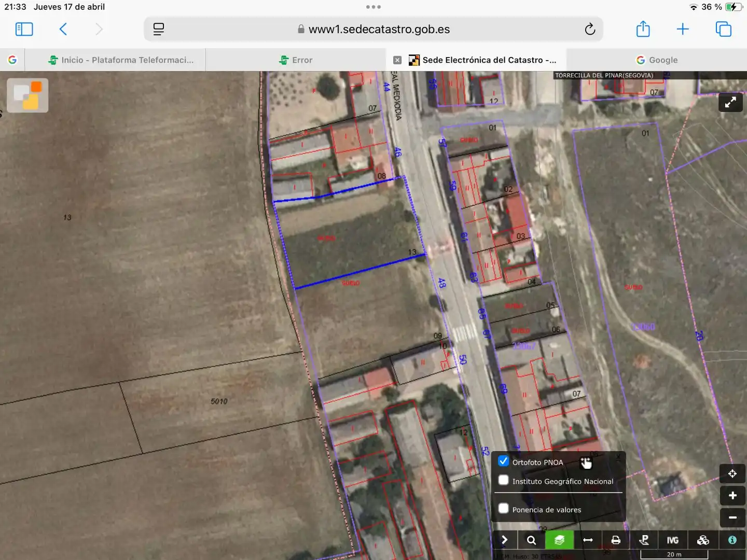Toggle the green layers panel button
Screen dimensions: 747x560
[559, 540]
